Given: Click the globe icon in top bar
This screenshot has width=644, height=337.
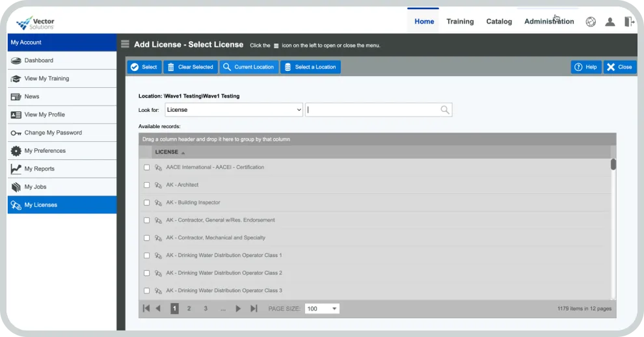Looking at the screenshot, I should point(591,21).
